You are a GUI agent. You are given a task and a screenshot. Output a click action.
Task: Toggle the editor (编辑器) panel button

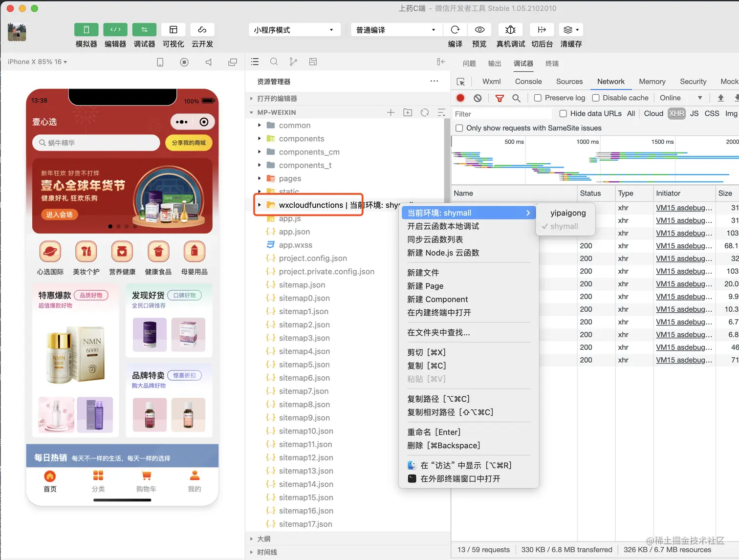tap(115, 29)
